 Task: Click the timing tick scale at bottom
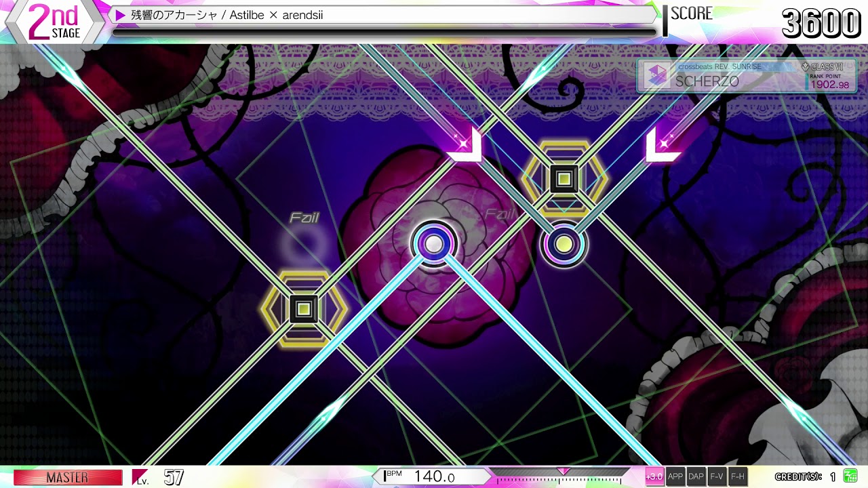pyautogui.click(x=559, y=481)
